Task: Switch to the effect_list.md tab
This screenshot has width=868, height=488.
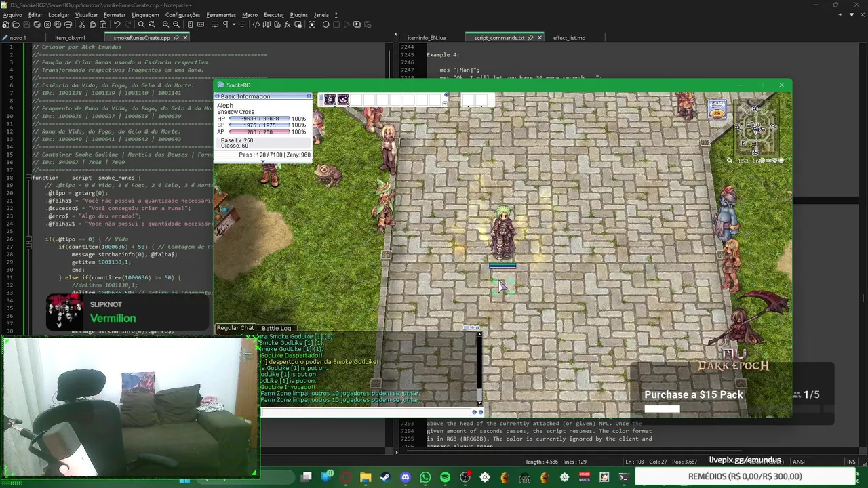Action: 569,38
